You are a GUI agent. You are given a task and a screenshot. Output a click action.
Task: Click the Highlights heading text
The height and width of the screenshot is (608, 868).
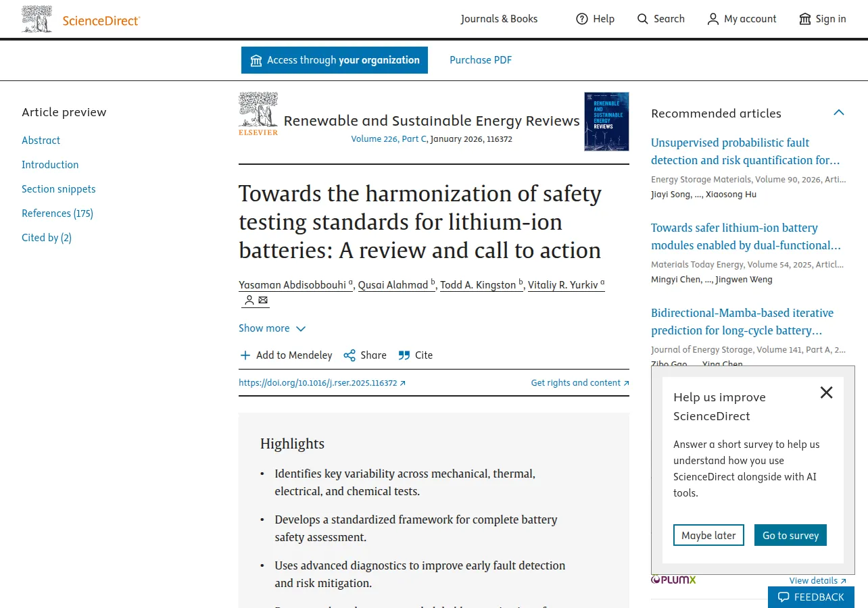(x=292, y=444)
